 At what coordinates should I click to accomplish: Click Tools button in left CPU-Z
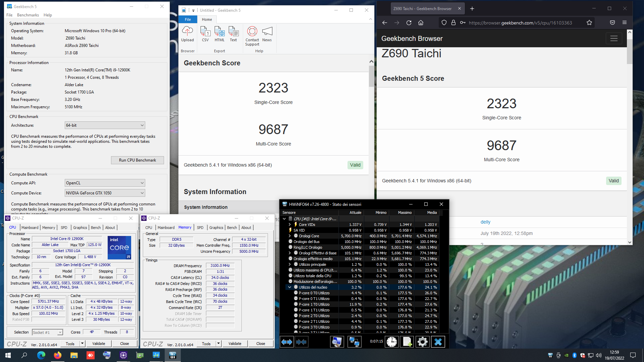70,344
